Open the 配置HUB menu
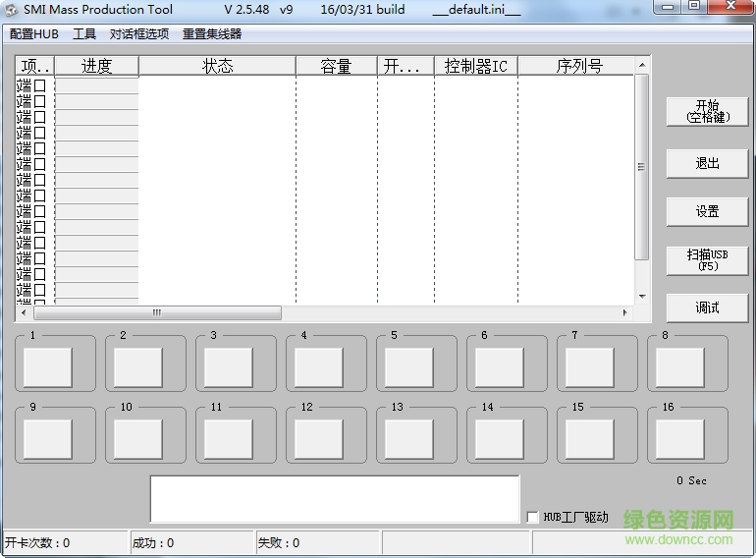The width and height of the screenshot is (756, 558). pos(33,33)
